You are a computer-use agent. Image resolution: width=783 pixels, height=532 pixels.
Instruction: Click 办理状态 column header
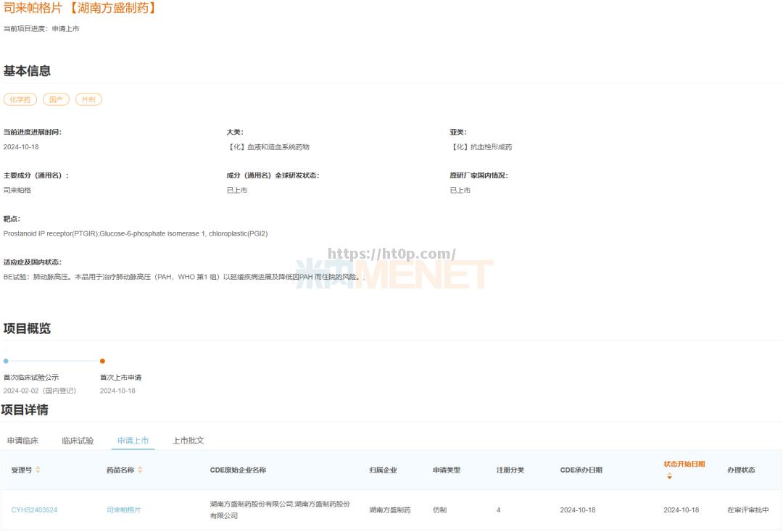click(x=742, y=470)
